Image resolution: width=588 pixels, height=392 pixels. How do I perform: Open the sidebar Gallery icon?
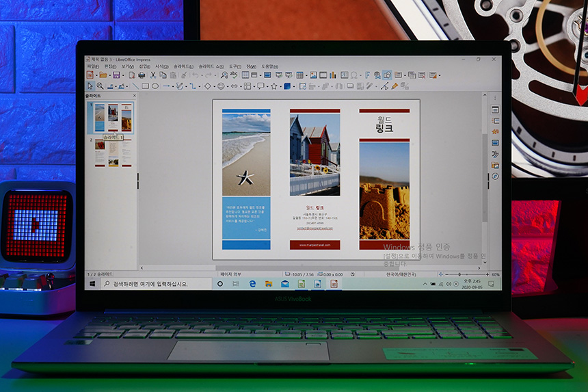pyautogui.click(x=495, y=165)
